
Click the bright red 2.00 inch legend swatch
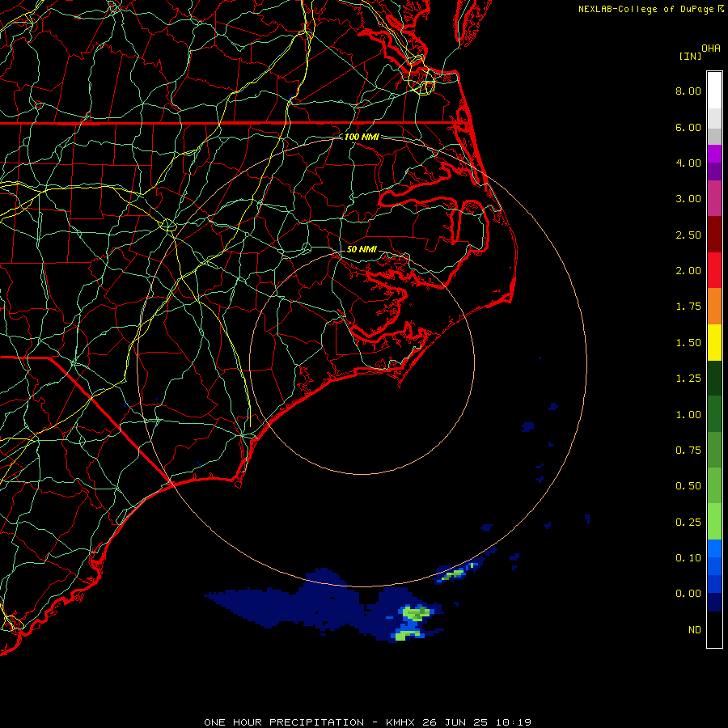click(714, 270)
